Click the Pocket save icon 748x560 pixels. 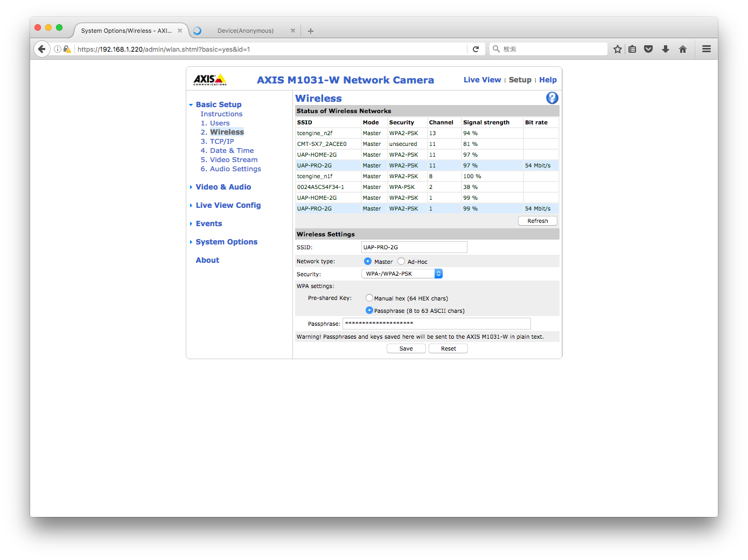(x=648, y=49)
